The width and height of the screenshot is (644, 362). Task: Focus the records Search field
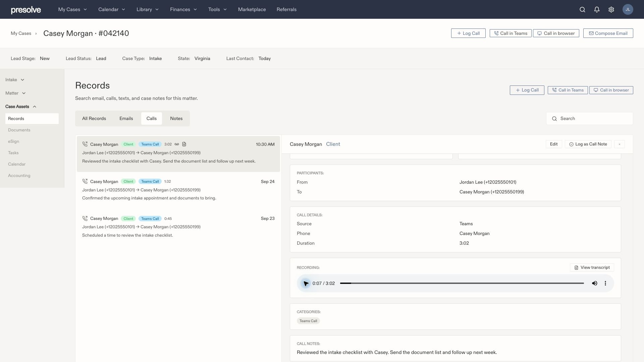pos(589,118)
